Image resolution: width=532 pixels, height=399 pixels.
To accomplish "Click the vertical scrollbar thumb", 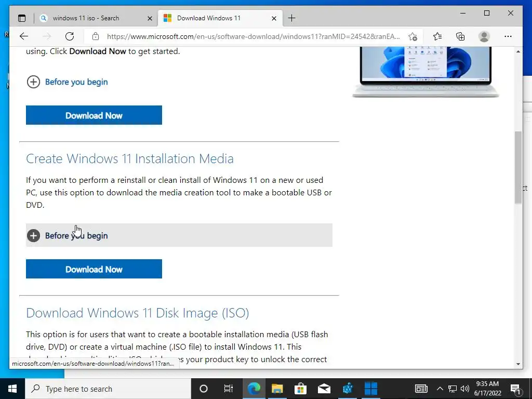I will pyautogui.click(x=518, y=167).
